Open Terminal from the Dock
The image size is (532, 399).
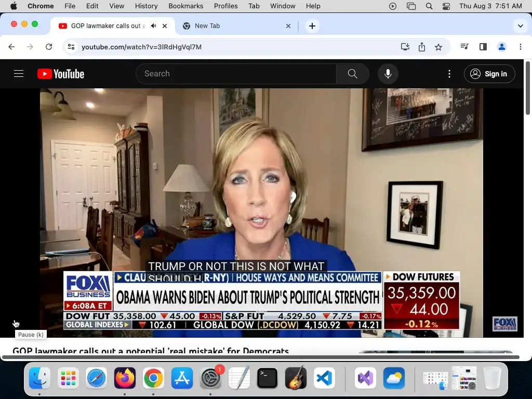click(268, 378)
